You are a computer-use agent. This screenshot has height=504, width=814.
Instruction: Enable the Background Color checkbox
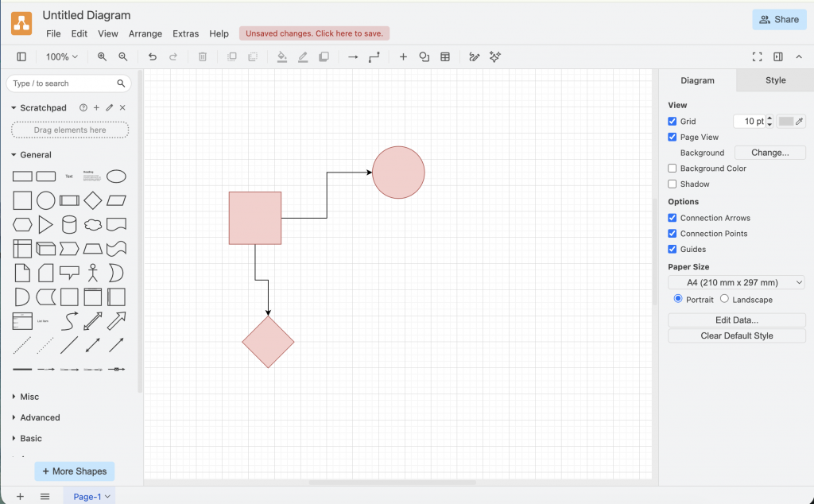pyautogui.click(x=672, y=168)
